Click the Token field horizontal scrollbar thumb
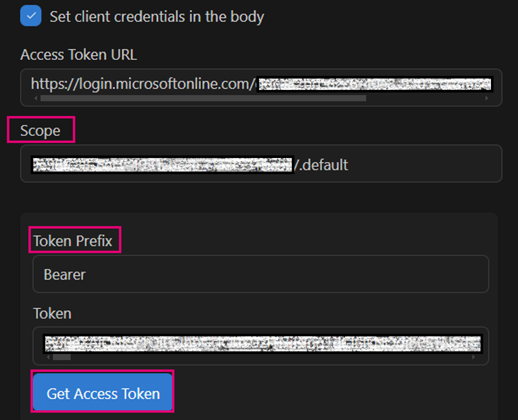Image resolution: width=518 pixels, height=420 pixels. pyautogui.click(x=62, y=358)
